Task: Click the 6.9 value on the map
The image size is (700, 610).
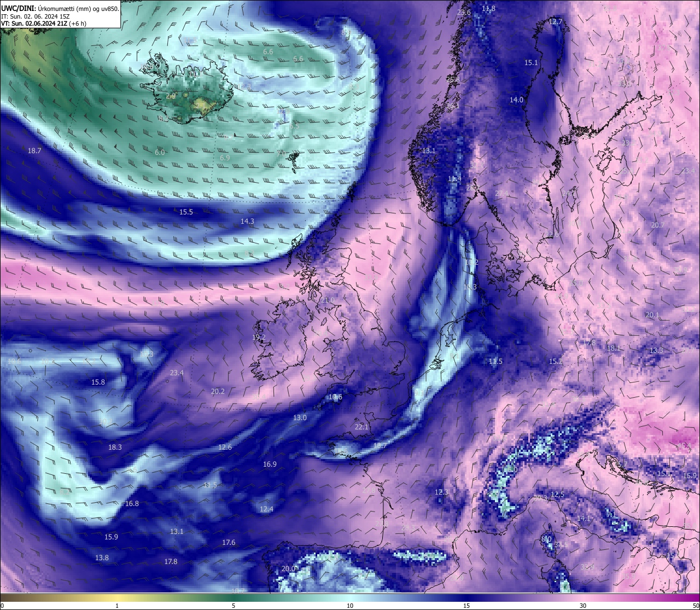Action: click(225, 158)
